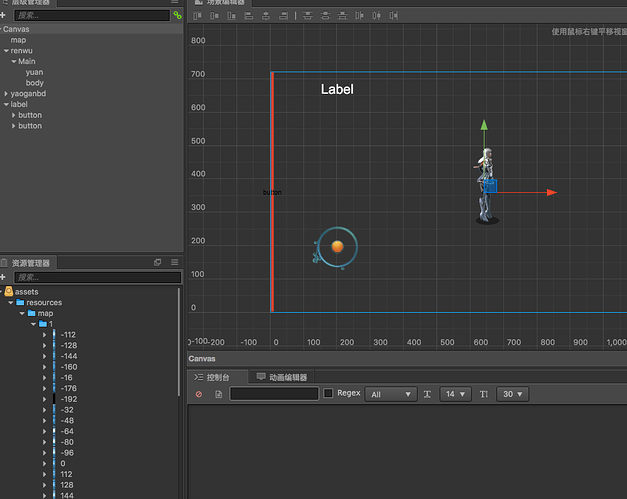Enable the Regex checkbox
Viewport: 627px width, 499px height.
tap(328, 394)
